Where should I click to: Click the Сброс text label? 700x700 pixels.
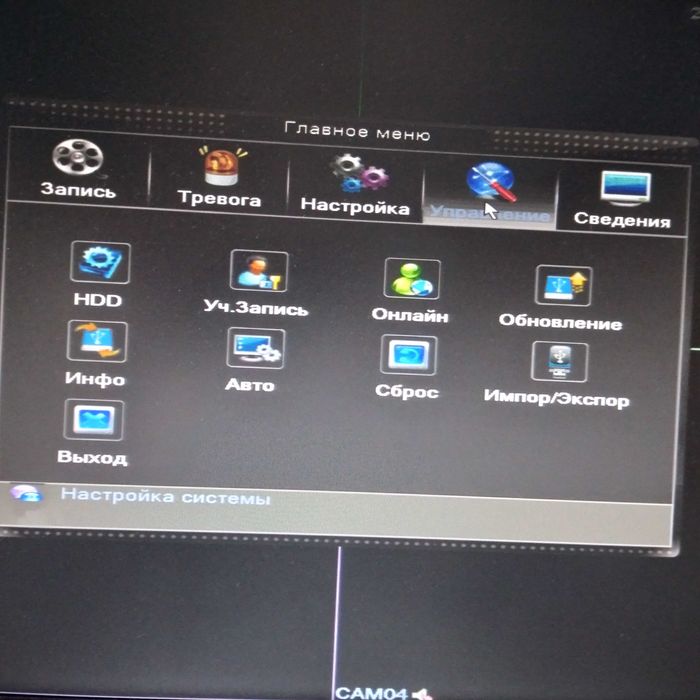point(407,392)
